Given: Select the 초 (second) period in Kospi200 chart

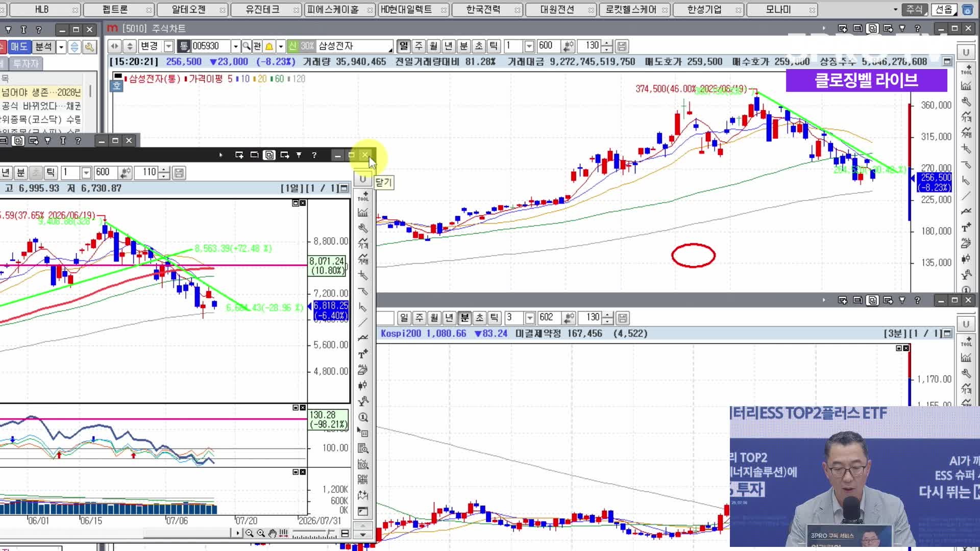Looking at the screenshot, I should [479, 318].
